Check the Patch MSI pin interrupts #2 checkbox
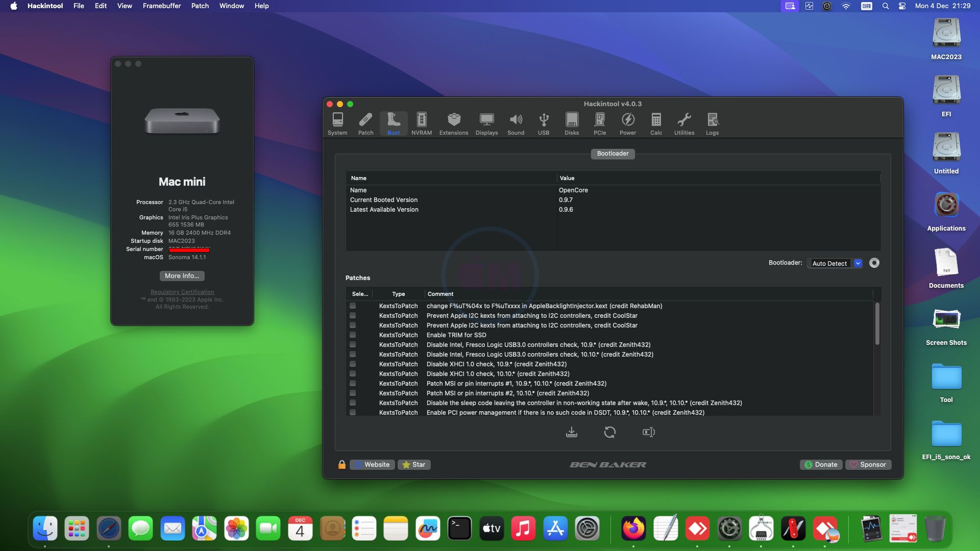 pyautogui.click(x=353, y=393)
